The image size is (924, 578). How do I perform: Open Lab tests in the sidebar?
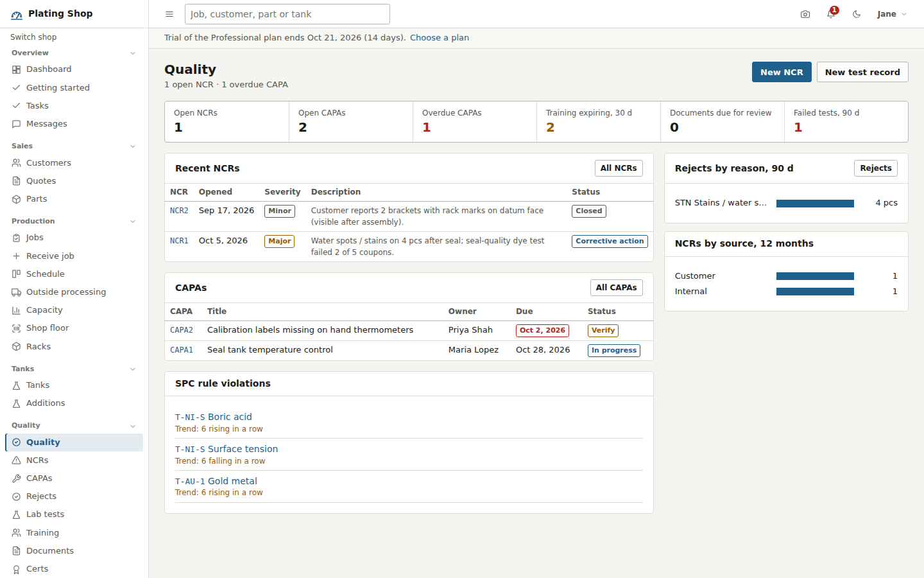tap(74, 514)
